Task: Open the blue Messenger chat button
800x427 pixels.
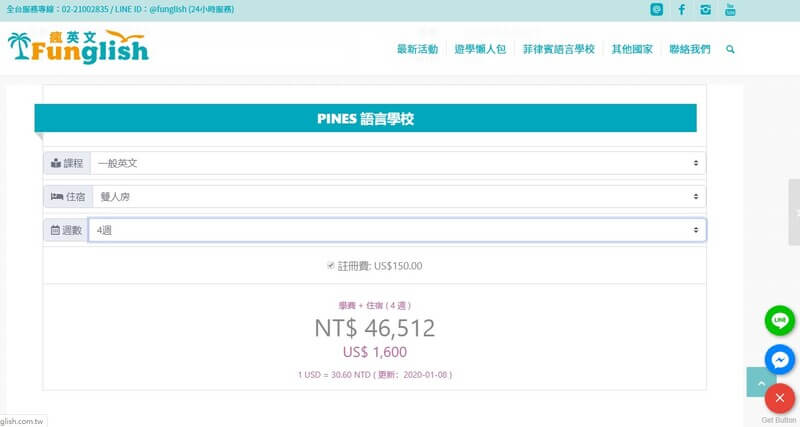Action: (x=779, y=359)
